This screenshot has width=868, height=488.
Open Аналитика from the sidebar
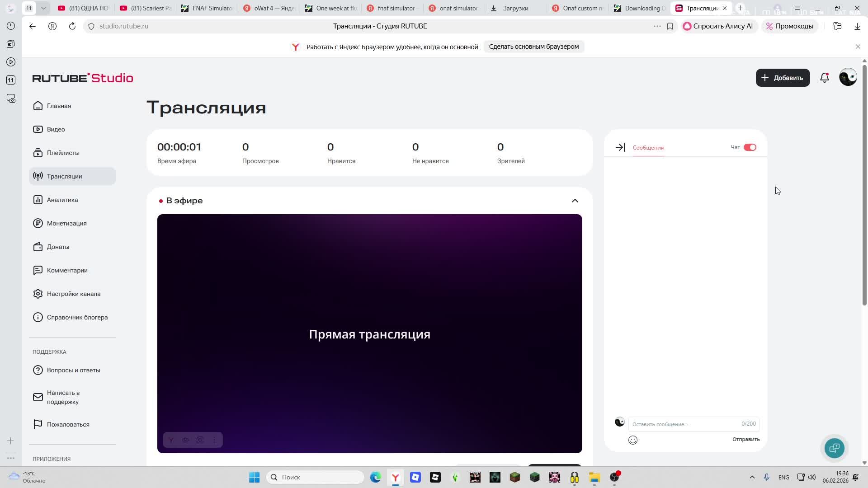click(x=62, y=200)
